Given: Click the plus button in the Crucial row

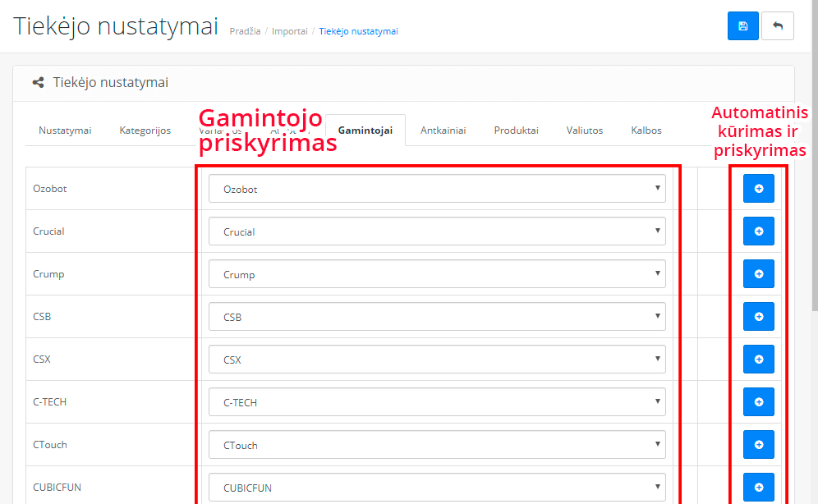Looking at the screenshot, I should [759, 231].
